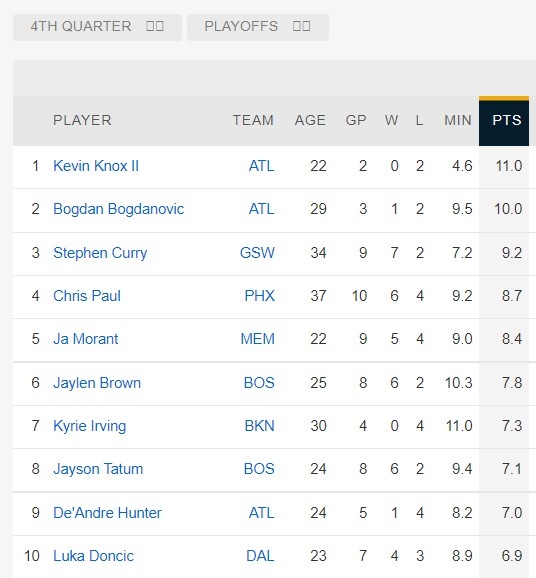The width and height of the screenshot is (536, 578).
Task: Open Luka Doncic player profile
Action: 93,556
